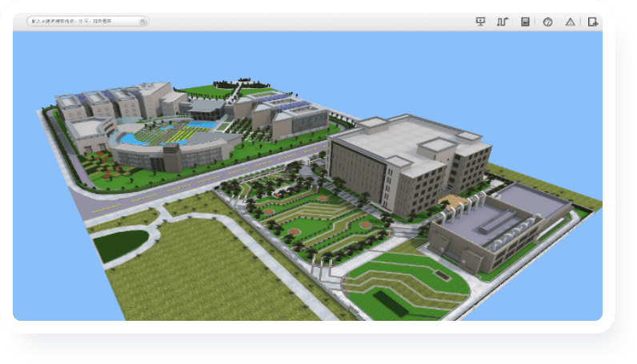Click the dark green oval lawn in the field
The image size is (637, 364).
[121, 245]
